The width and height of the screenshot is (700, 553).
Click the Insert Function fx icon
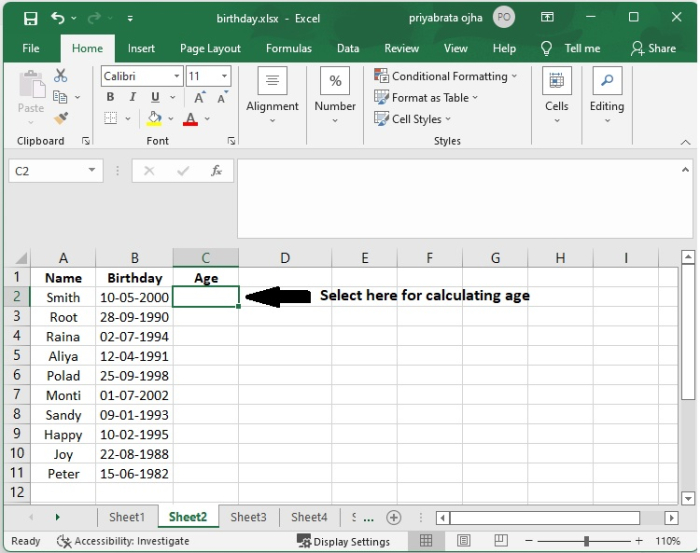coord(216,171)
